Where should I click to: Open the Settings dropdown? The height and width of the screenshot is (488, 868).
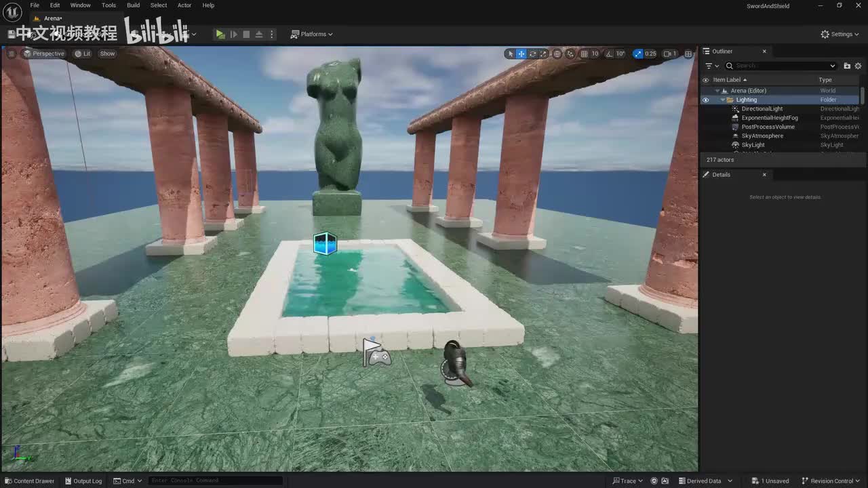(840, 34)
